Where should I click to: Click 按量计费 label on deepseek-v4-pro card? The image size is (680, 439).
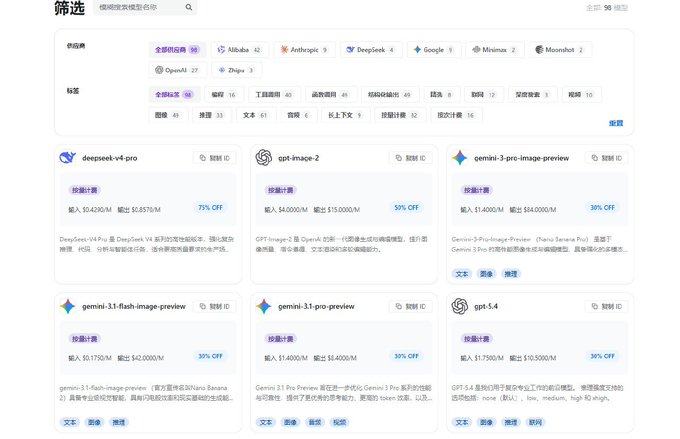[85, 190]
